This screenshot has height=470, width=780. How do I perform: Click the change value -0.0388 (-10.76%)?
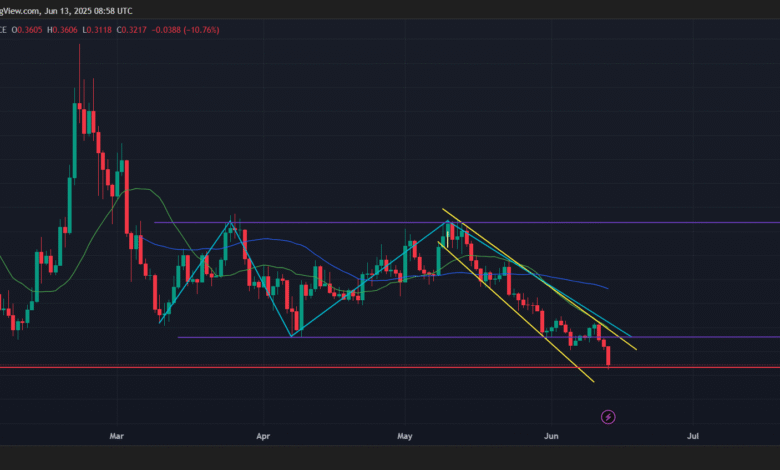pyautogui.click(x=185, y=30)
